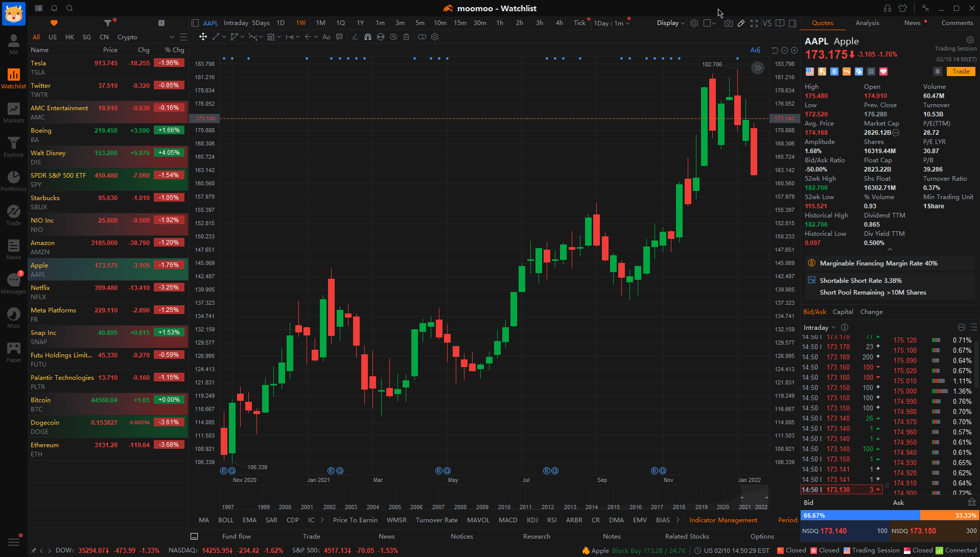Viewport: 980px width, 557px height.
Task: Click the price alert bell for AAPL
Action: pos(937,71)
